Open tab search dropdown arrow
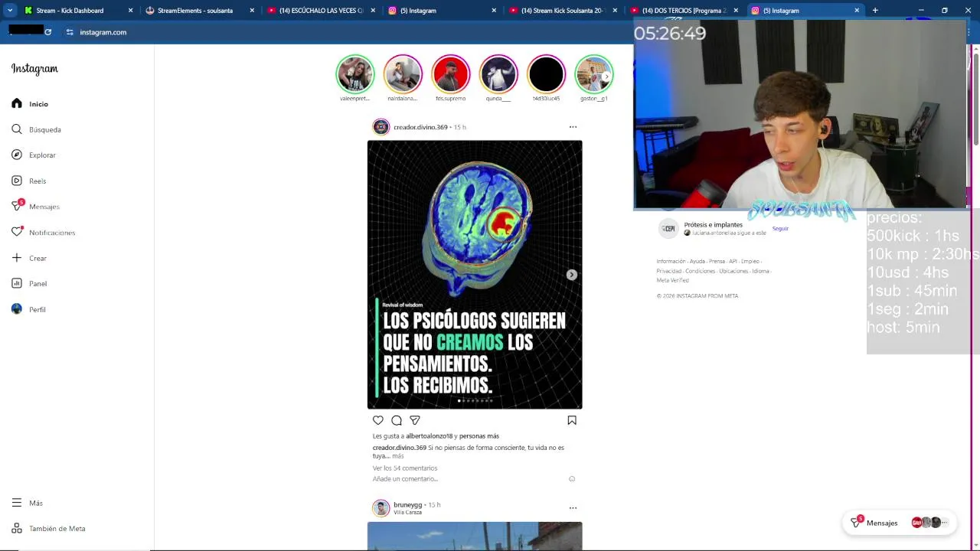The width and height of the screenshot is (980, 551). 10,11
